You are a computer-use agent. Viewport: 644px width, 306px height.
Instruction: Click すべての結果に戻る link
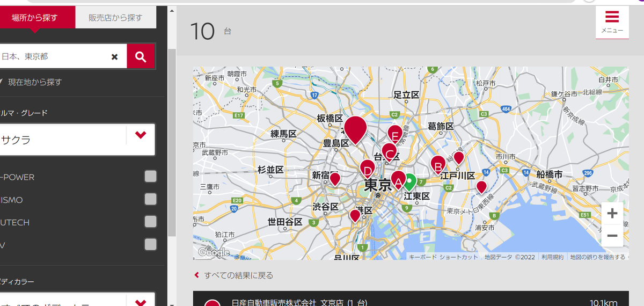click(x=234, y=275)
